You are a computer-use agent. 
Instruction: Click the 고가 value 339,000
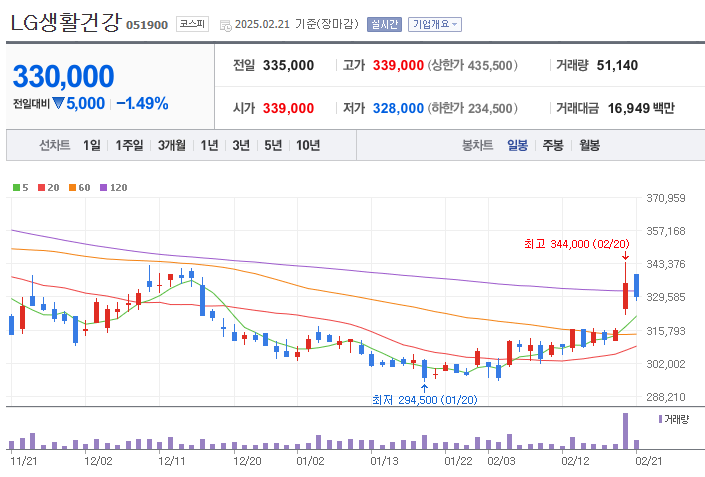tap(398, 65)
